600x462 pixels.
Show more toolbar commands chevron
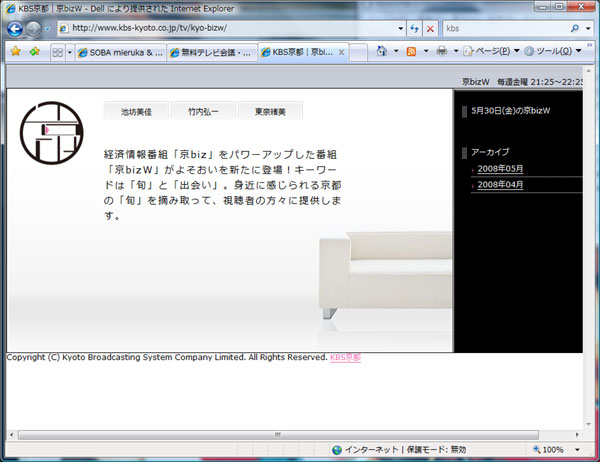589,46
